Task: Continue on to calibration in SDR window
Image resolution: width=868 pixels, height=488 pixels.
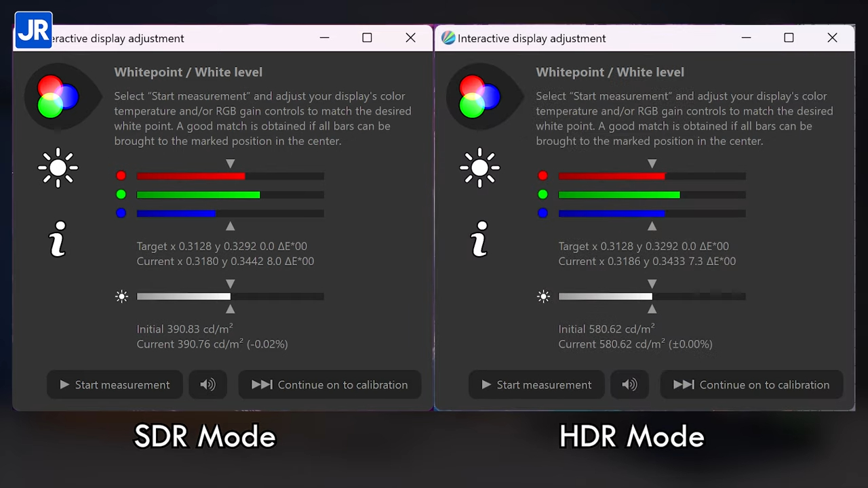Action: 330,384
